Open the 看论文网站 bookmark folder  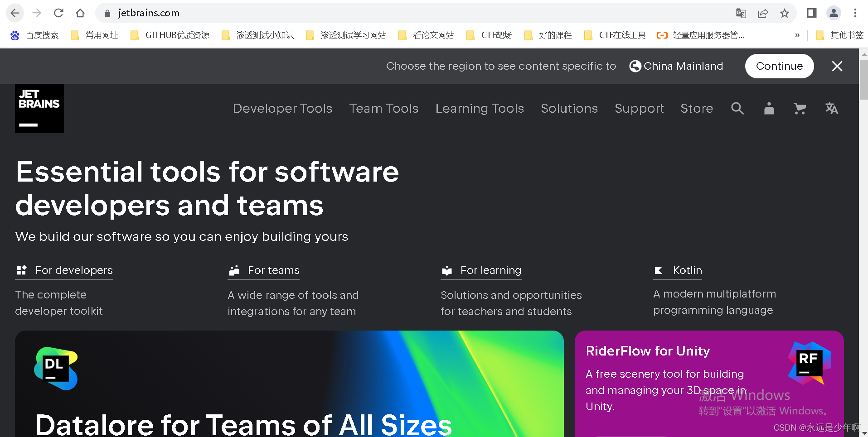coord(426,35)
